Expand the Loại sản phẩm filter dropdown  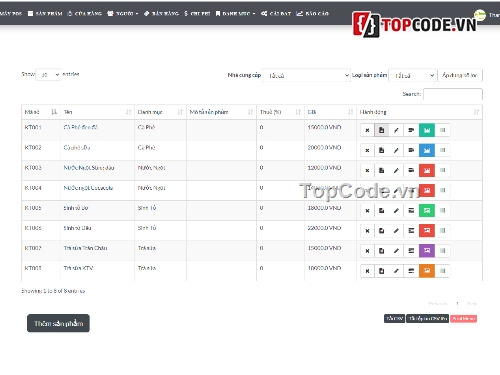(x=412, y=75)
